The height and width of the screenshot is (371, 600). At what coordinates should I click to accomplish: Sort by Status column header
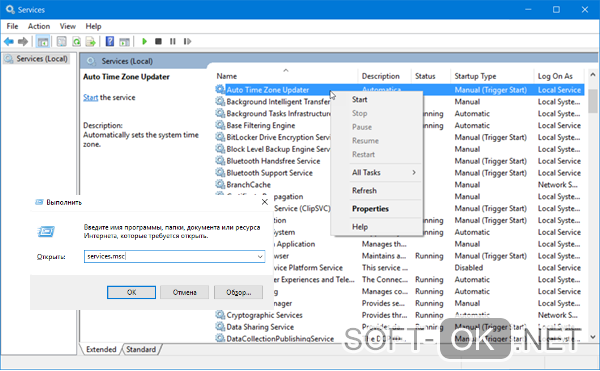tap(431, 76)
